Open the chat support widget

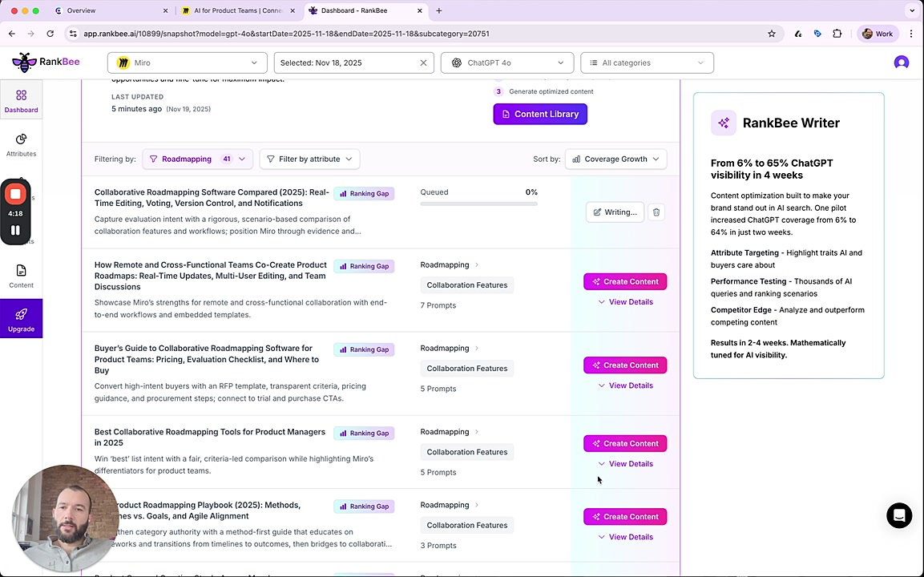click(x=899, y=515)
